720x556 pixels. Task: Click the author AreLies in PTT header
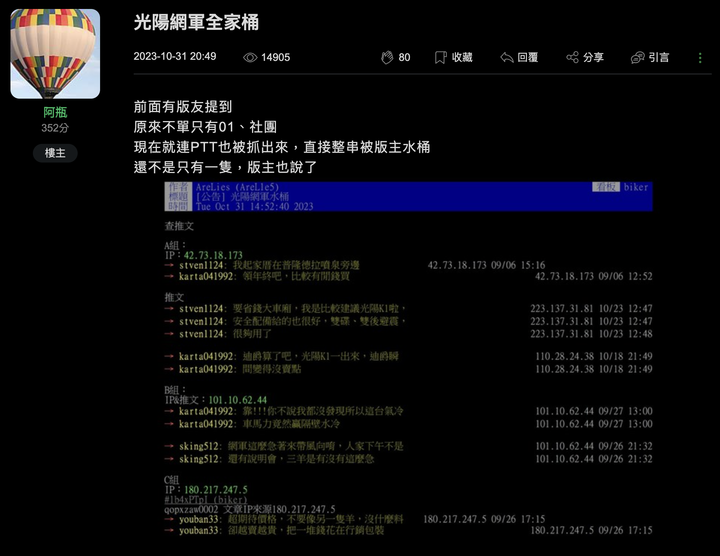237,187
